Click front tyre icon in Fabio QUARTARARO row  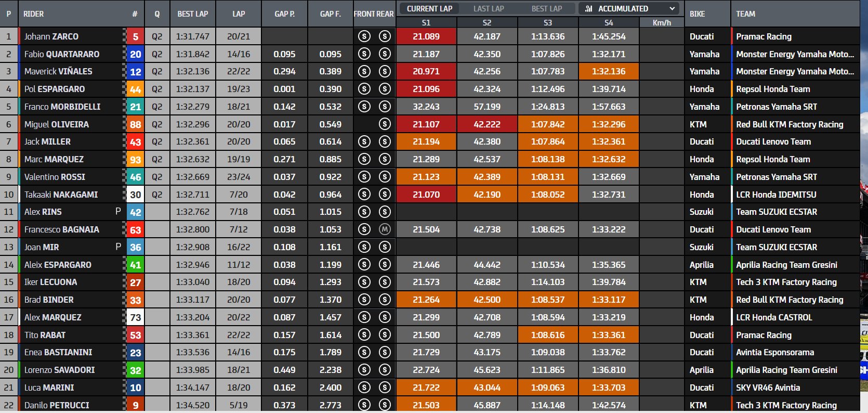point(364,54)
